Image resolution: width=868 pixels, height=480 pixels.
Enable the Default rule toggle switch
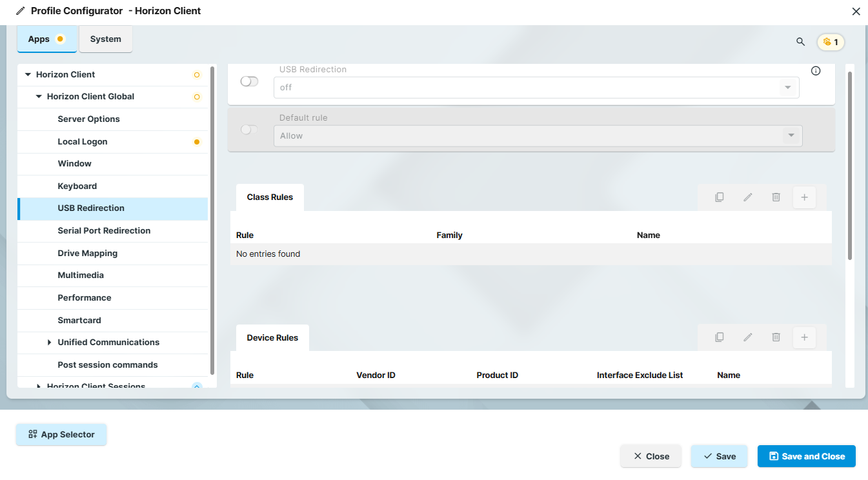[249, 129]
